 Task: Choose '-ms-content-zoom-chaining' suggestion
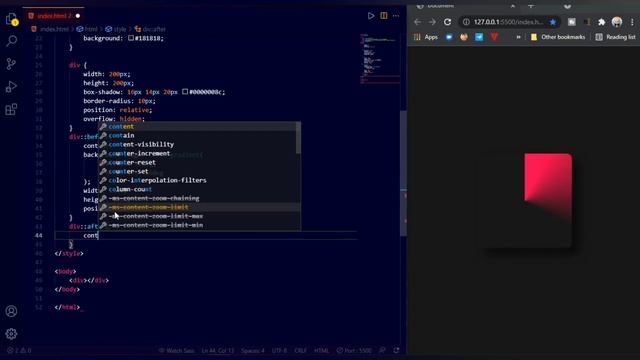point(199,198)
